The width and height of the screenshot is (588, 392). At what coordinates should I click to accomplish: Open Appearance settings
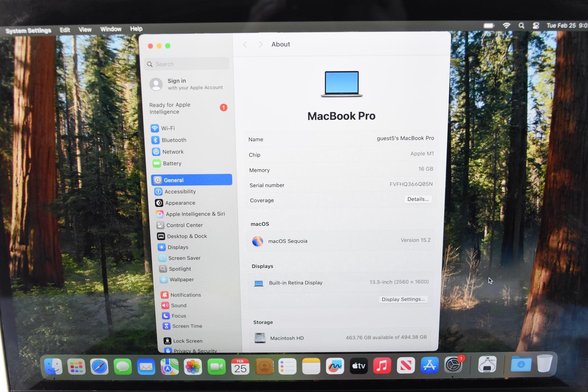click(175, 203)
